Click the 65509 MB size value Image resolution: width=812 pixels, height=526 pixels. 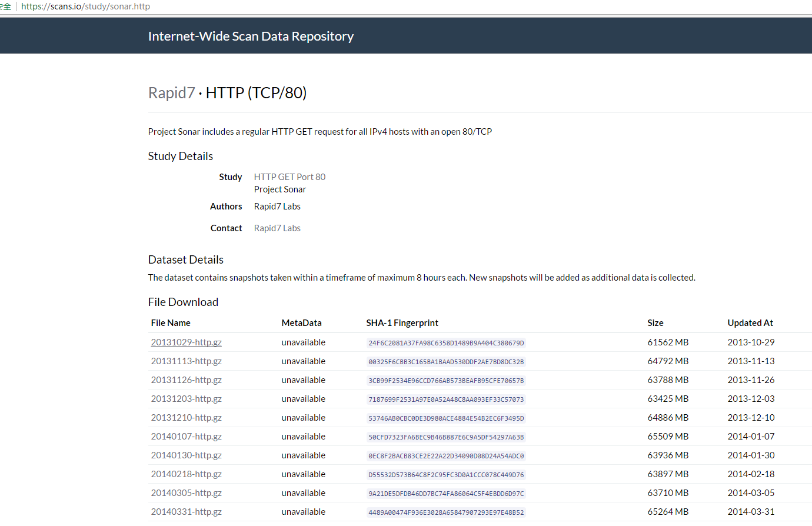(668, 436)
